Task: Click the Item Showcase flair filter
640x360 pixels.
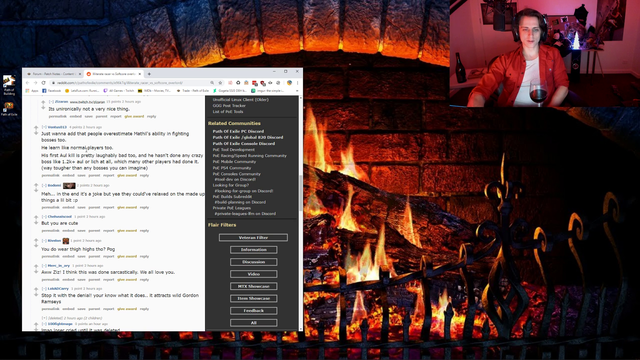Action: click(253, 298)
